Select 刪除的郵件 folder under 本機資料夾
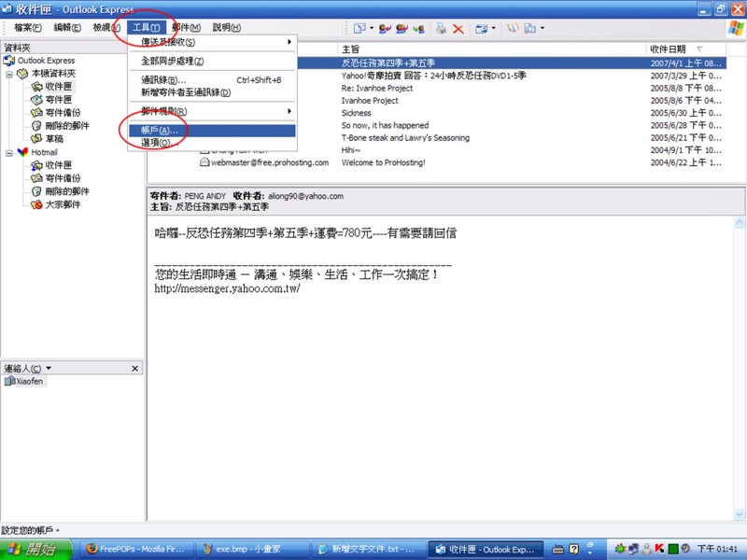The height and width of the screenshot is (560, 747). (x=67, y=125)
